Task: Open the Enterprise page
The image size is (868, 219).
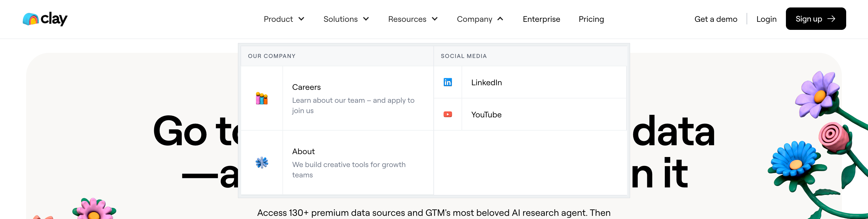Action: pyautogui.click(x=541, y=19)
